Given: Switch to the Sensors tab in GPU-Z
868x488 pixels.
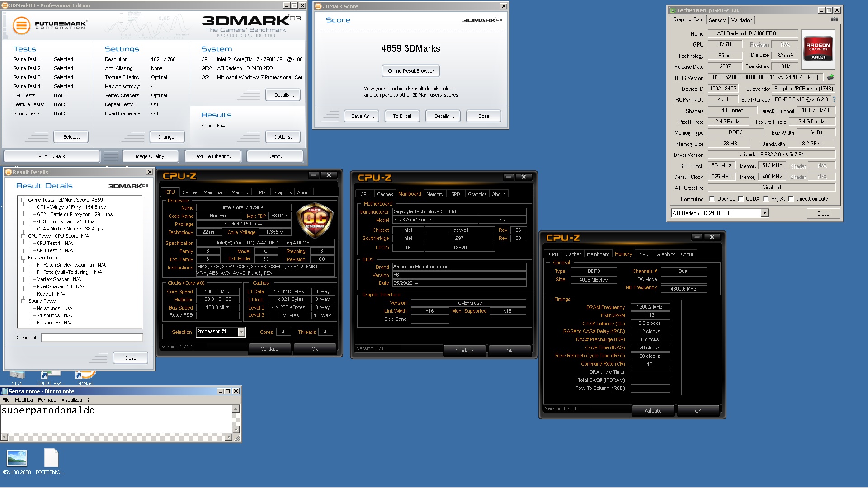Looking at the screenshot, I should [717, 20].
